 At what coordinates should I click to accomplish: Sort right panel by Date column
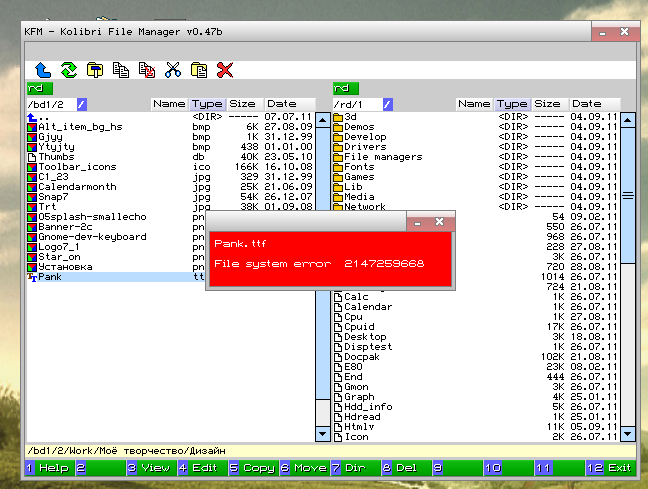point(587,104)
